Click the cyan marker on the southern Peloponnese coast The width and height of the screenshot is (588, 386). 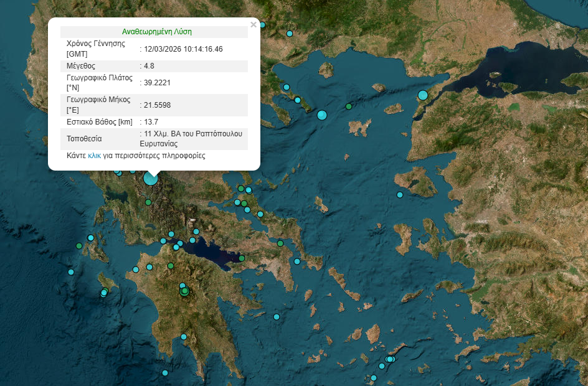click(x=185, y=337)
